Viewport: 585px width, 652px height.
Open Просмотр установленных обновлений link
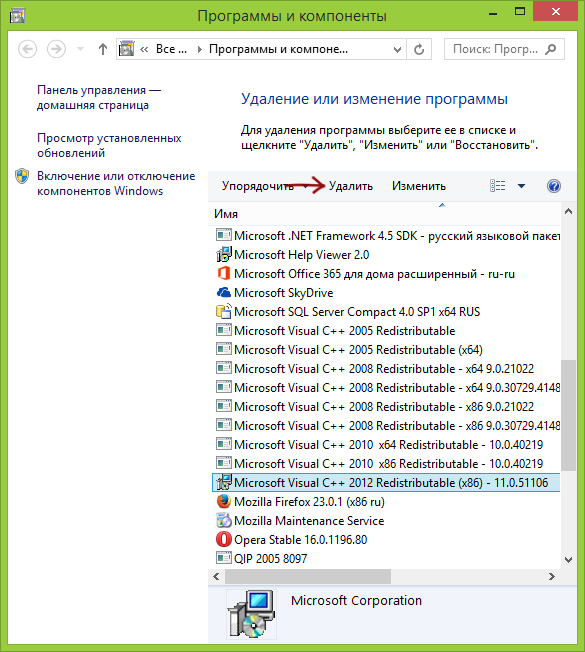109,146
